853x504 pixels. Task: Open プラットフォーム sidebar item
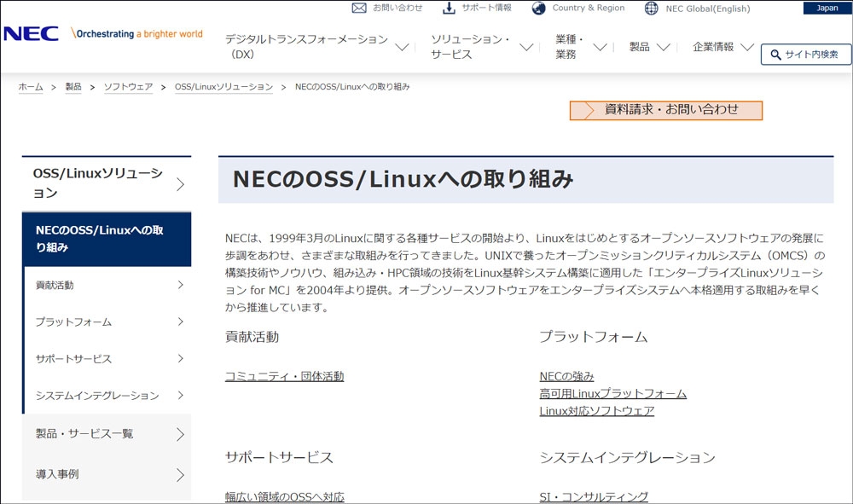(x=73, y=322)
